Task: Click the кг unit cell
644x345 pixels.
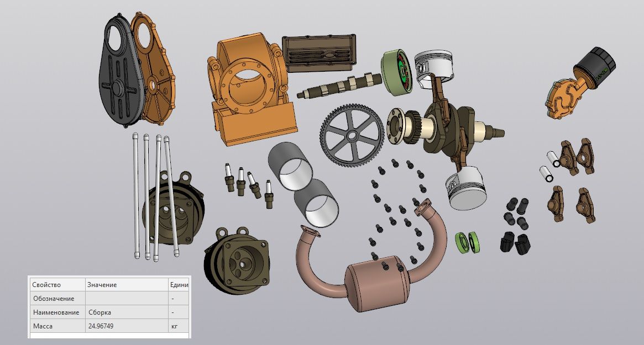Action: (x=175, y=326)
